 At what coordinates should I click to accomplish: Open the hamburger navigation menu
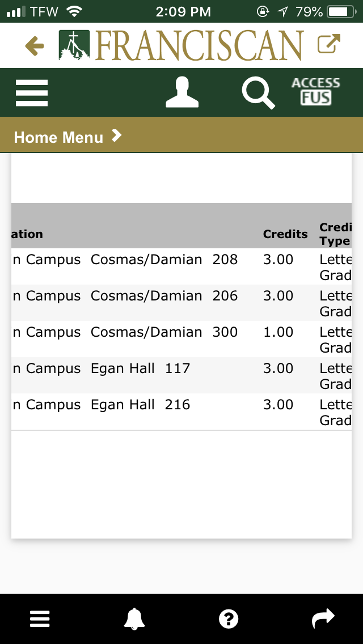(32, 92)
